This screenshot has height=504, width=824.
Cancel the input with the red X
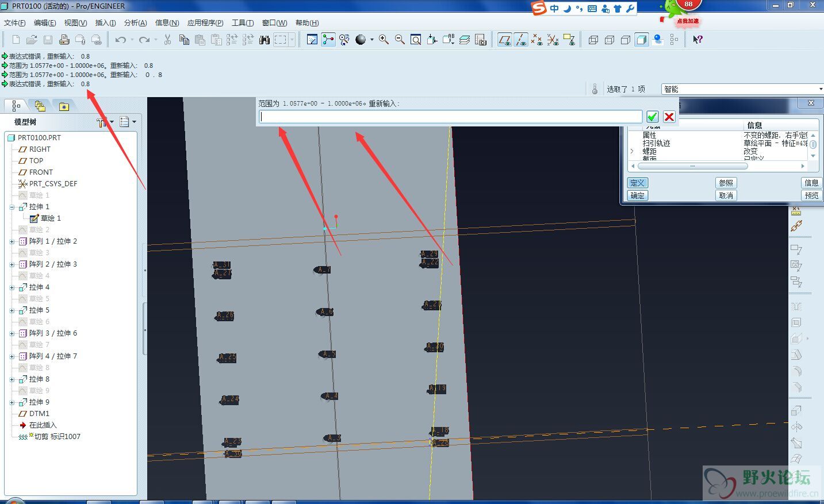pyautogui.click(x=669, y=117)
